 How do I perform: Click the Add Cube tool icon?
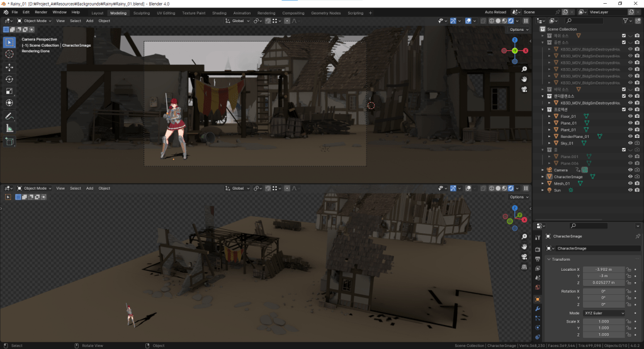pos(9,142)
